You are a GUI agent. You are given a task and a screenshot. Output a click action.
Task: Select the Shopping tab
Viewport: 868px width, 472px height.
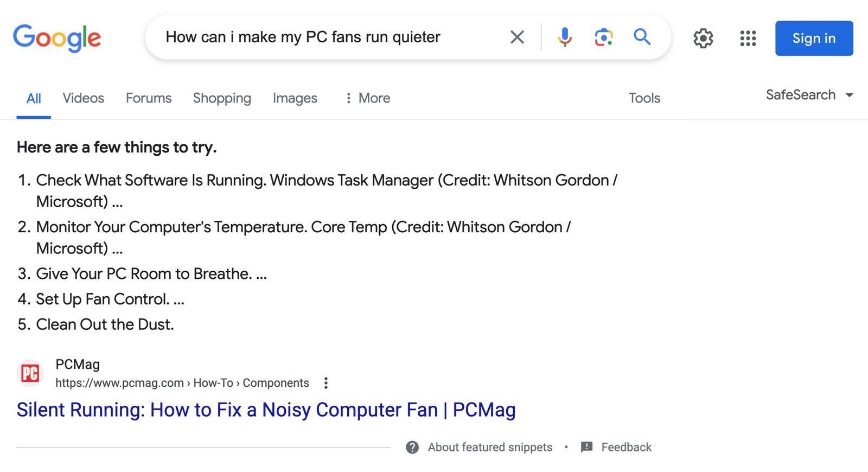tap(222, 98)
